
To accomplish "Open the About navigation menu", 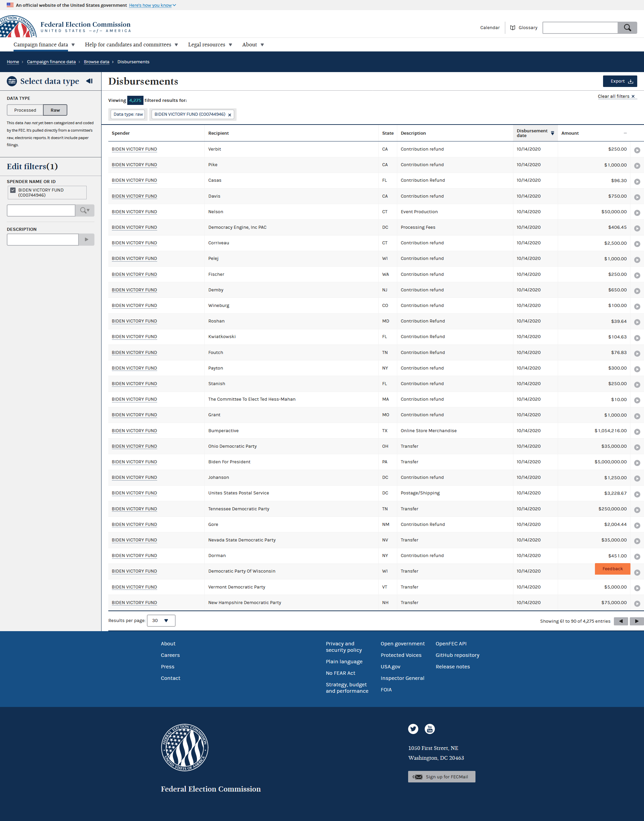I will (x=252, y=44).
